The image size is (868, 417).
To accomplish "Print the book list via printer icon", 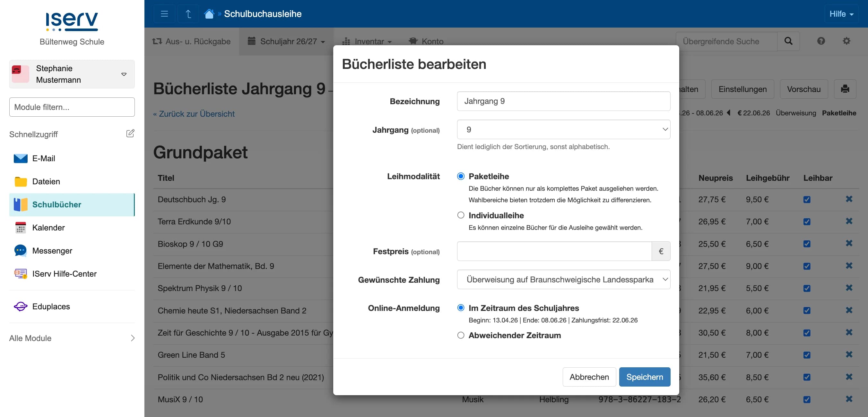I will click(845, 89).
